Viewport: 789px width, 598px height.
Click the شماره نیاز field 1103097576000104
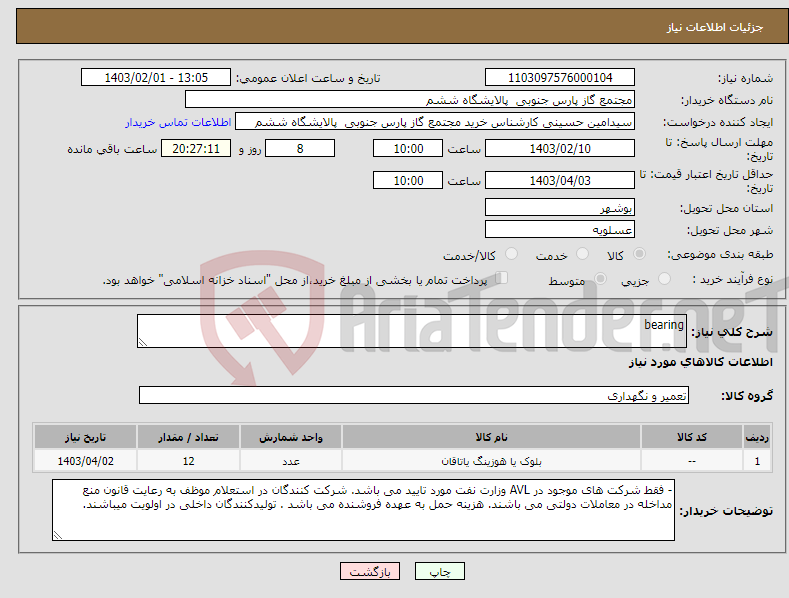[560, 78]
